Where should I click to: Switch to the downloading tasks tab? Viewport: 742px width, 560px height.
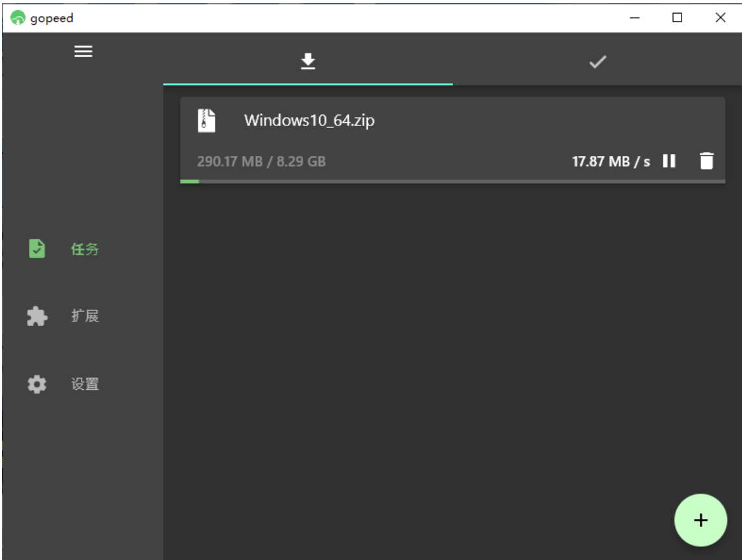308,61
